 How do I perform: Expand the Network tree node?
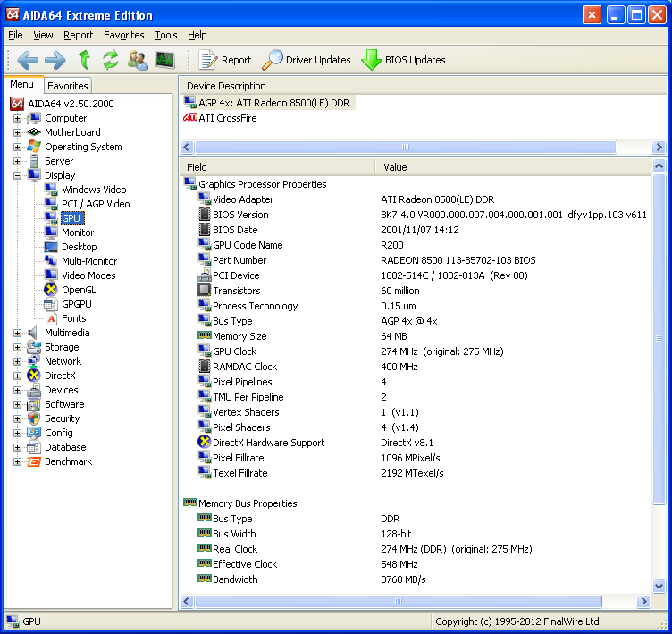pyautogui.click(x=17, y=361)
